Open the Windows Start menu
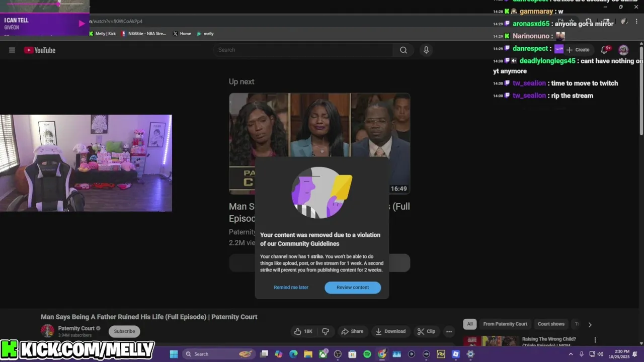Screen dimensions: 644x362 click(x=174, y=354)
